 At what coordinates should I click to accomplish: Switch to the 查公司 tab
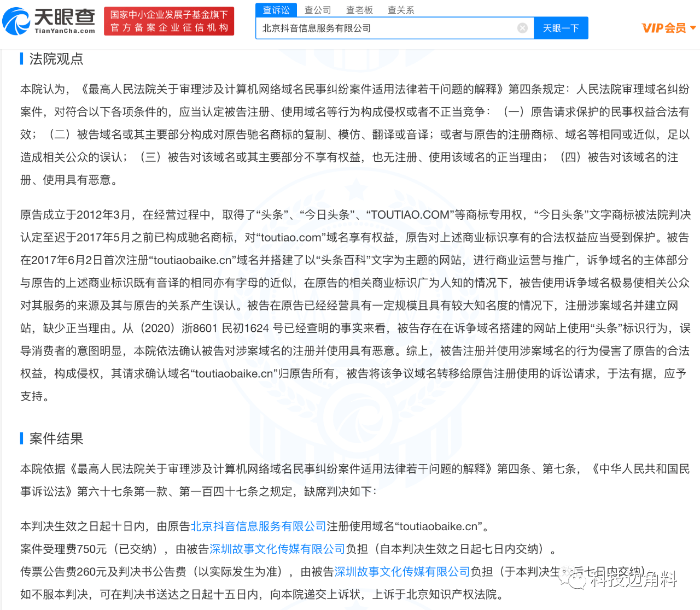coord(318,10)
